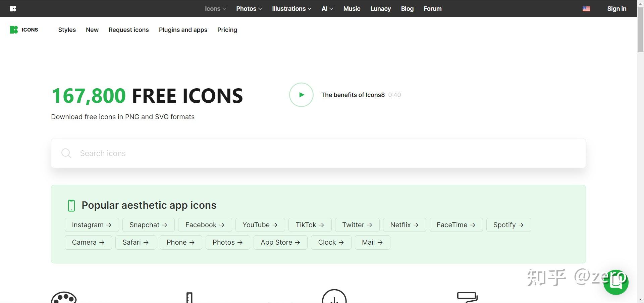Click The benefits of Icons8 video title

tap(353, 95)
